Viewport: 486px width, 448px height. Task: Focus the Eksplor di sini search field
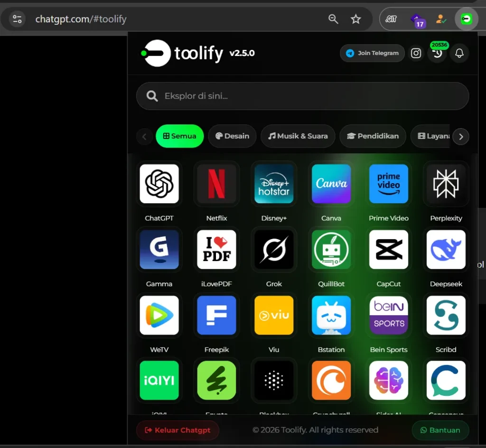tap(302, 96)
